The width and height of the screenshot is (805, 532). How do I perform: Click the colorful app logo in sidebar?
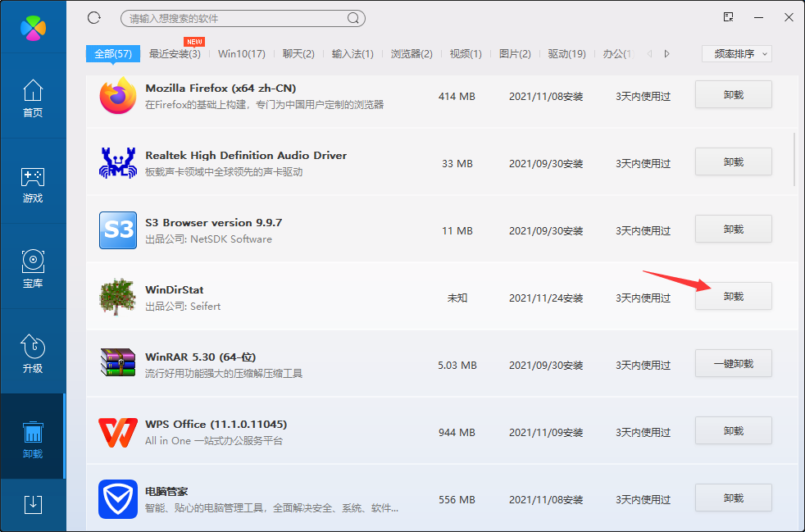[x=34, y=28]
